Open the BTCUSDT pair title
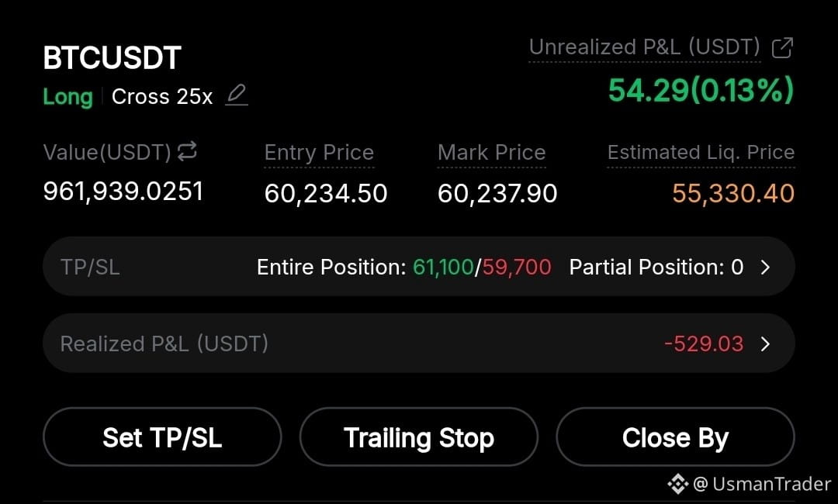The width and height of the screenshot is (838, 504). tap(113, 57)
